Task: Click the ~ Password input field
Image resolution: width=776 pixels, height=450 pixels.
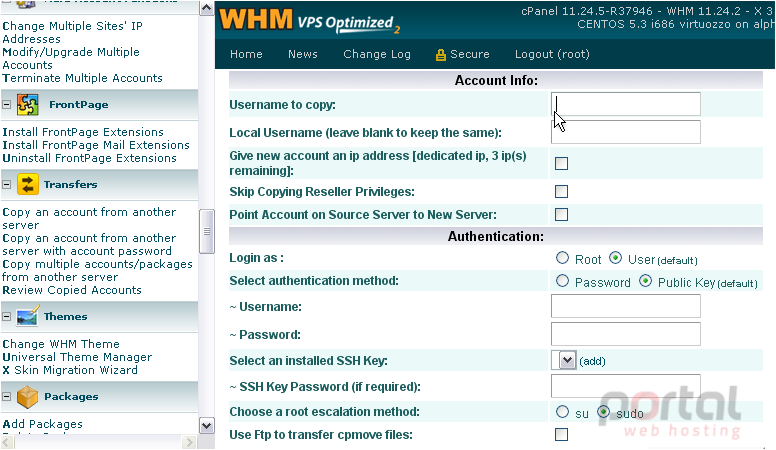Action: click(626, 334)
